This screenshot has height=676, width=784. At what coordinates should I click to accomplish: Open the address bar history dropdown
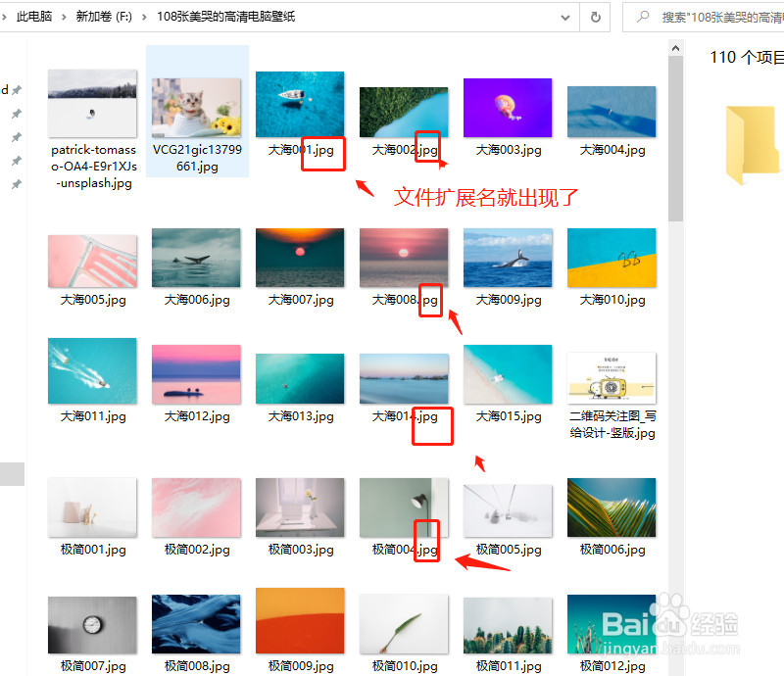coord(565,18)
